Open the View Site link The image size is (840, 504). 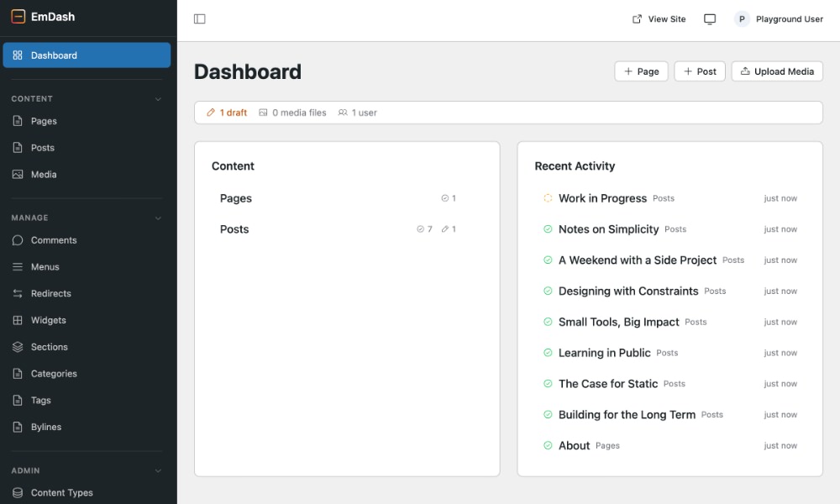[659, 18]
